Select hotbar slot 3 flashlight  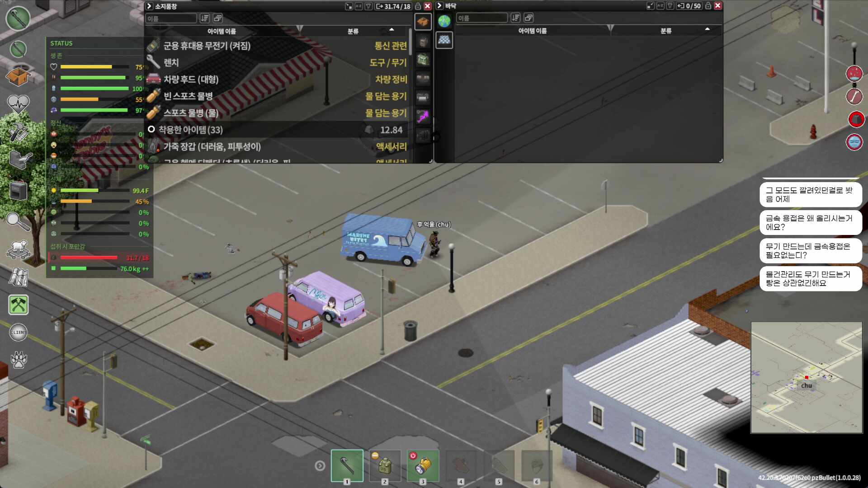point(423,465)
